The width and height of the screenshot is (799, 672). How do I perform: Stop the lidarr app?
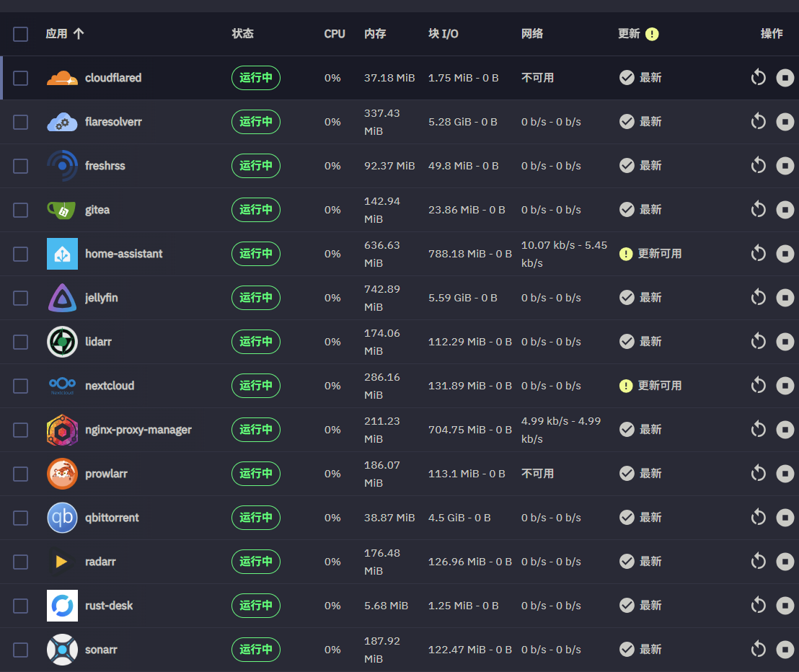pyautogui.click(x=785, y=341)
